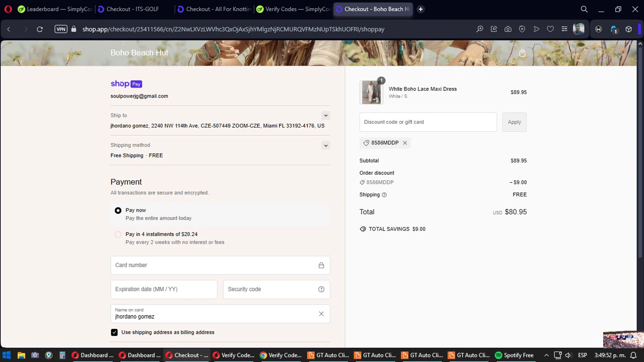
Task: Switch to the Leaderboard — SimplyCo tab
Action: point(55,9)
